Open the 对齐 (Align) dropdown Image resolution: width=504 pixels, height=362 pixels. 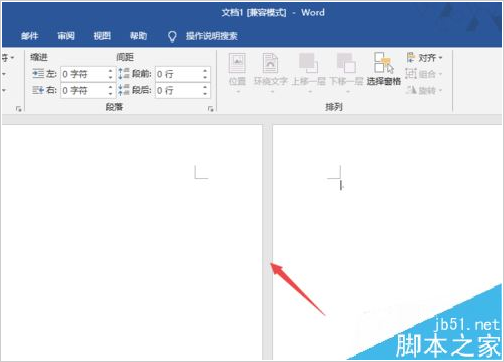pyautogui.click(x=424, y=58)
